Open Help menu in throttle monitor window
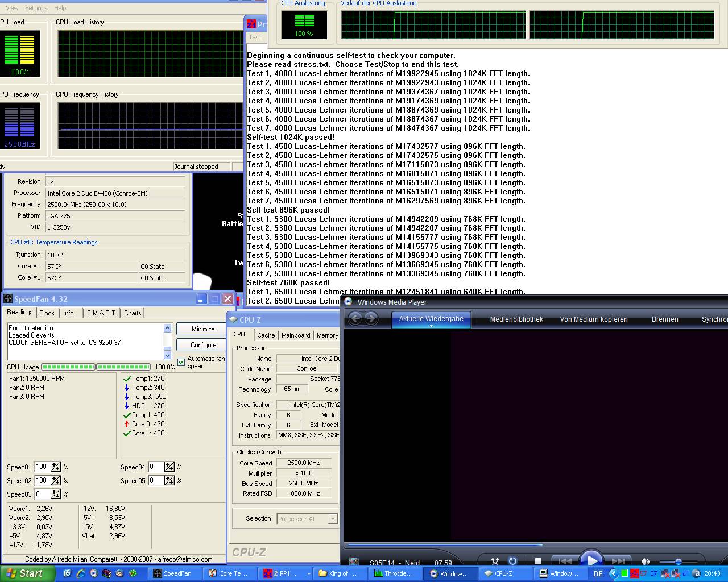 point(60,8)
